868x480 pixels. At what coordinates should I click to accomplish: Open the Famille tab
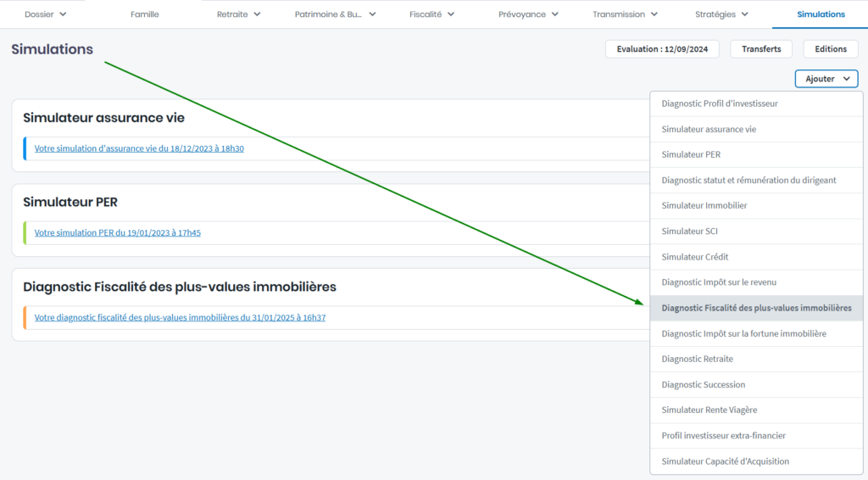[x=145, y=14]
